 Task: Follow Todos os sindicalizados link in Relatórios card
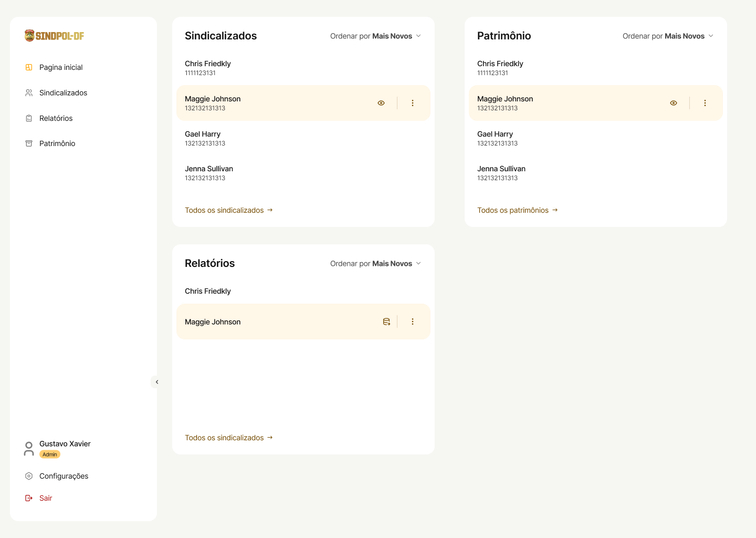pos(229,438)
